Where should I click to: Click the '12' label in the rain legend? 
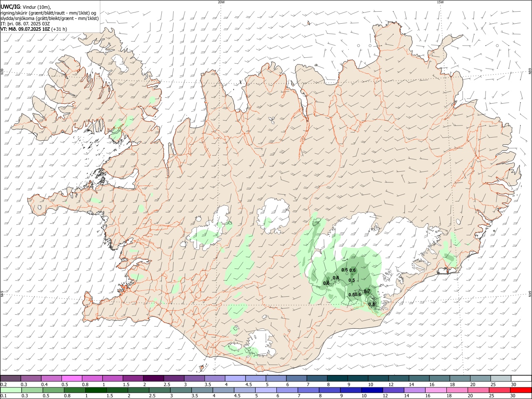pos(387,396)
